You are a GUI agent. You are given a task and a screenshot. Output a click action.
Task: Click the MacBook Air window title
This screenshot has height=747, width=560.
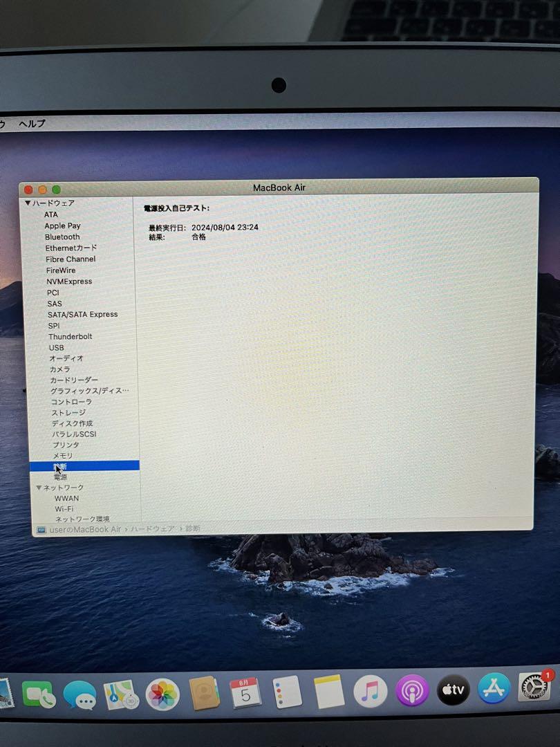279,187
